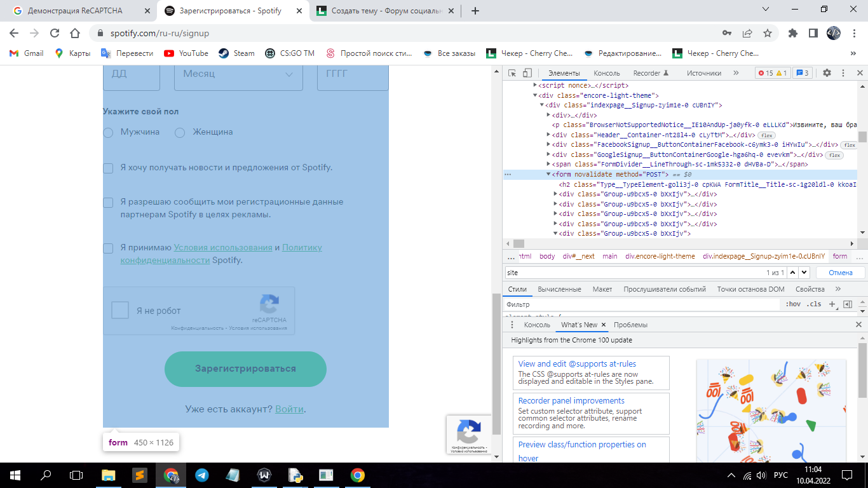Expand the script nonce node
The image size is (868, 488).
[535, 85]
